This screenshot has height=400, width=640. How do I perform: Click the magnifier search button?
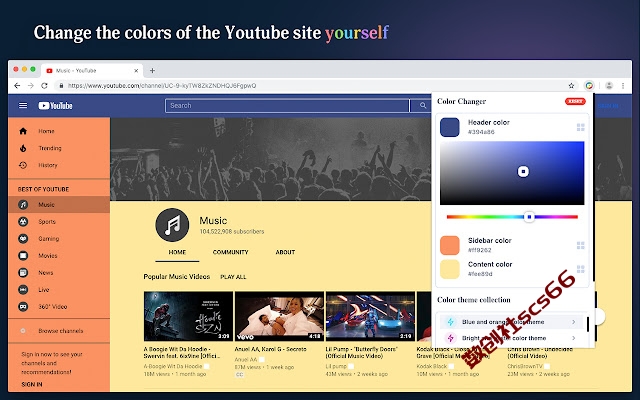423,106
